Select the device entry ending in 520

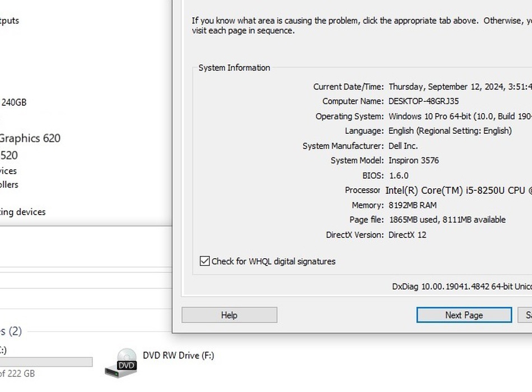[x=9, y=156]
